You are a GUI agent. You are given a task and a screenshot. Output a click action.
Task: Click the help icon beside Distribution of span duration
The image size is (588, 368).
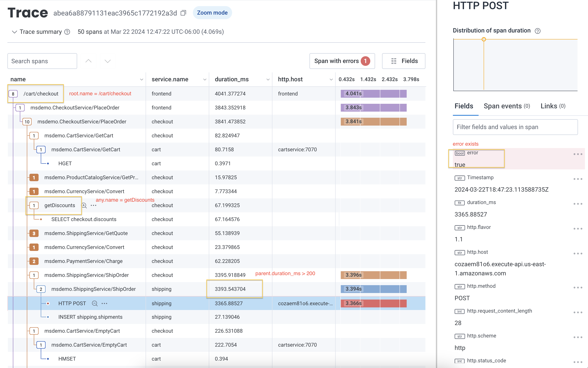538,31
